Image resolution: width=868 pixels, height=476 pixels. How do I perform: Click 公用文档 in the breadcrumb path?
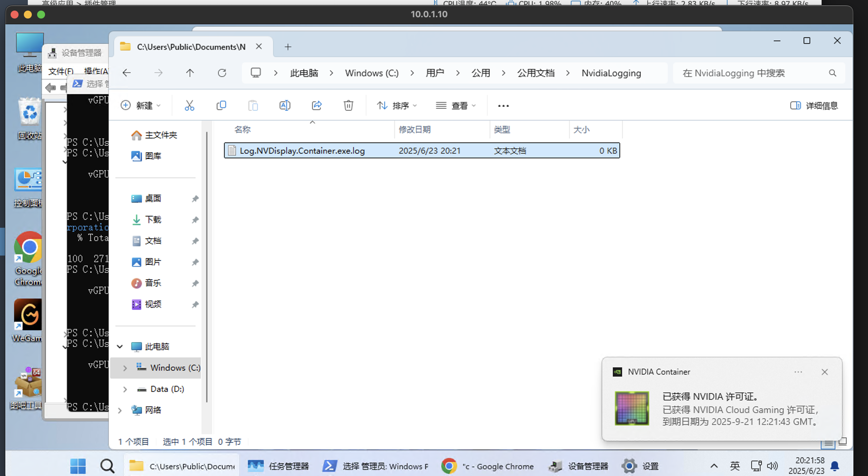point(536,73)
